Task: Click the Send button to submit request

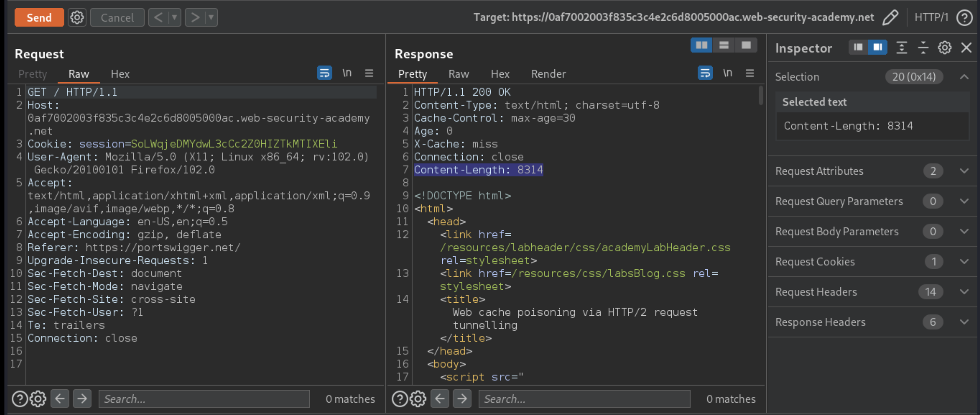Action: coord(39,17)
